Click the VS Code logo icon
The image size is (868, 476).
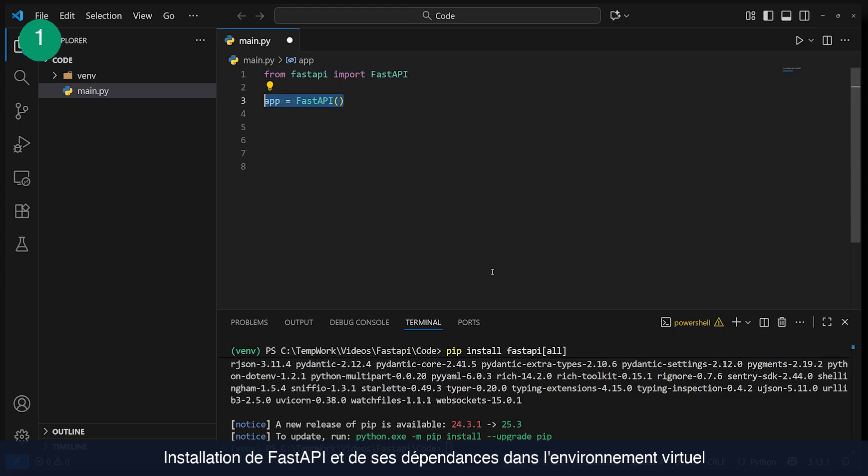click(17, 15)
